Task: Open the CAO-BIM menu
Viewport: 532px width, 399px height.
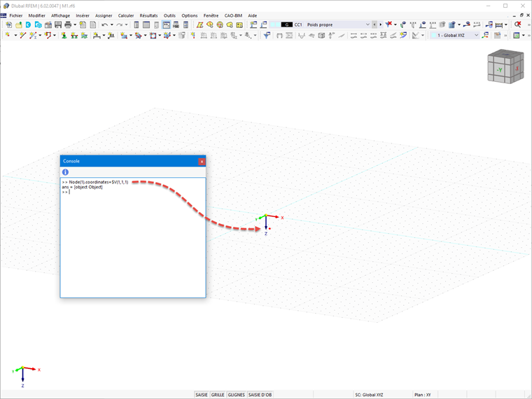Action: pos(233,15)
